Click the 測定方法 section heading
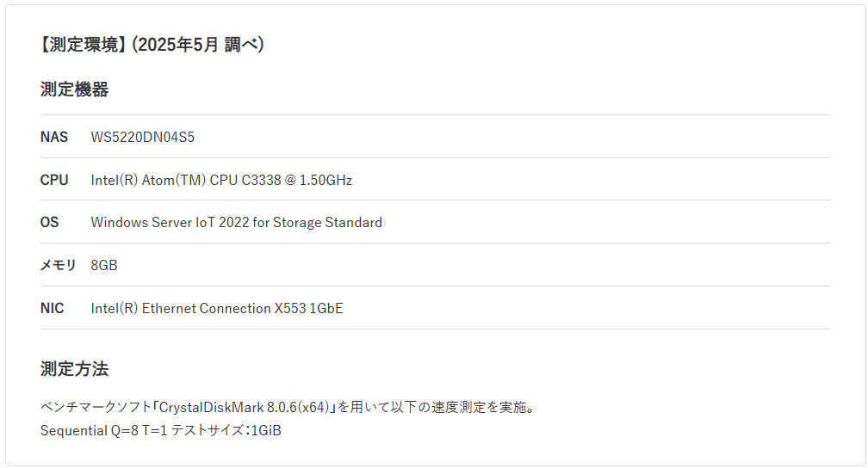The image size is (868, 468). coord(74,369)
